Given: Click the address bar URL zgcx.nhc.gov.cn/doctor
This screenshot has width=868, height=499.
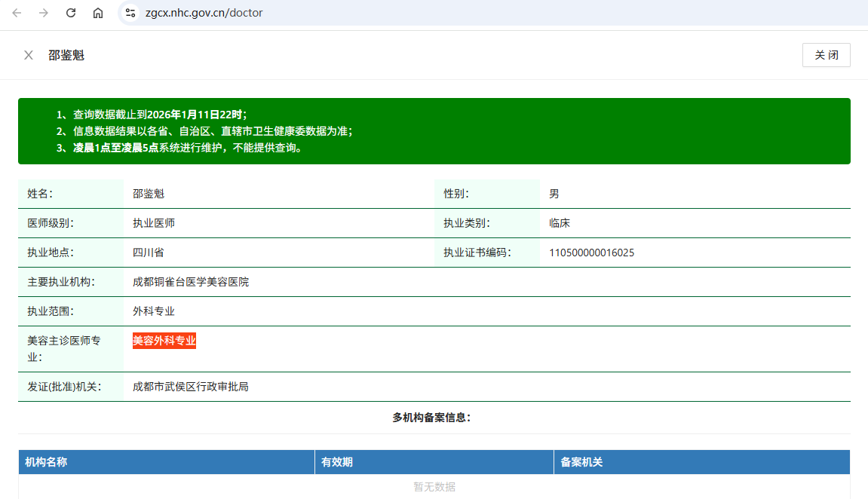Looking at the screenshot, I should click(204, 13).
